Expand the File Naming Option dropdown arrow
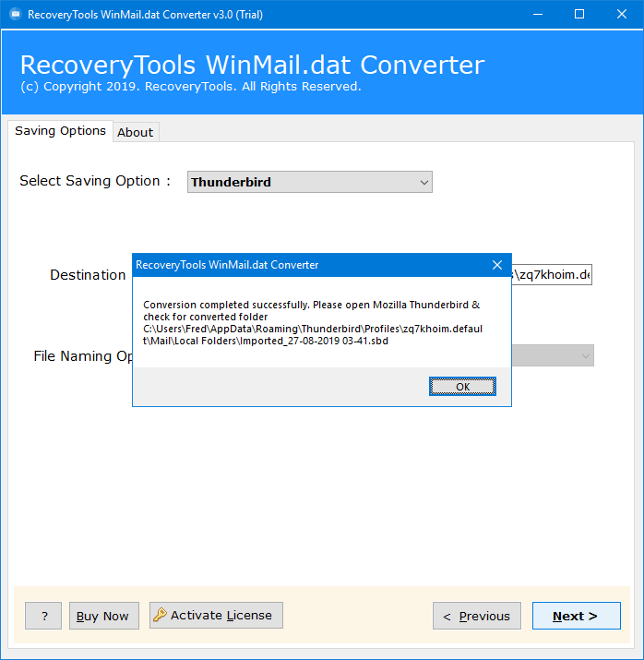This screenshot has height=660, width=644. 585,355
